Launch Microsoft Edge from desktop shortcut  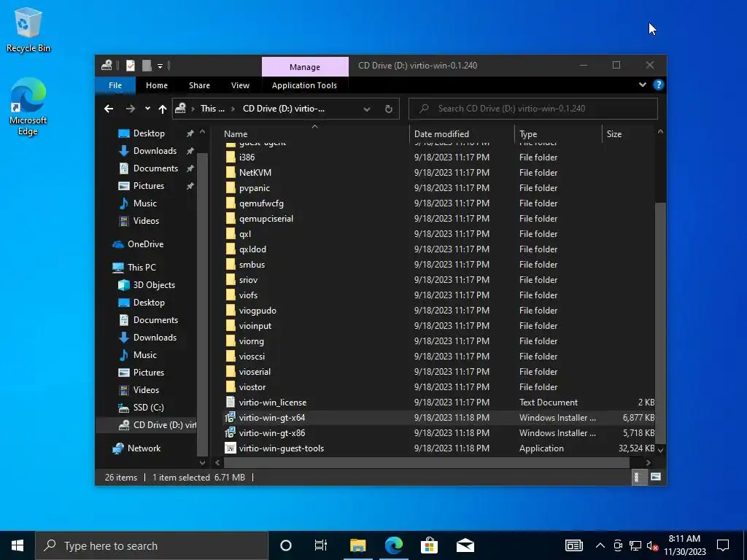click(28, 106)
